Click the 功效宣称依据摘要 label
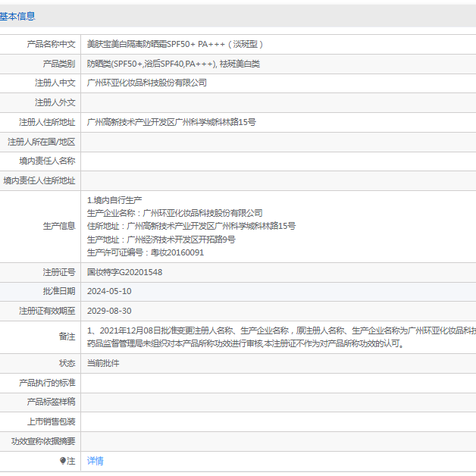Screen dimensions: 476x476 click(43, 441)
